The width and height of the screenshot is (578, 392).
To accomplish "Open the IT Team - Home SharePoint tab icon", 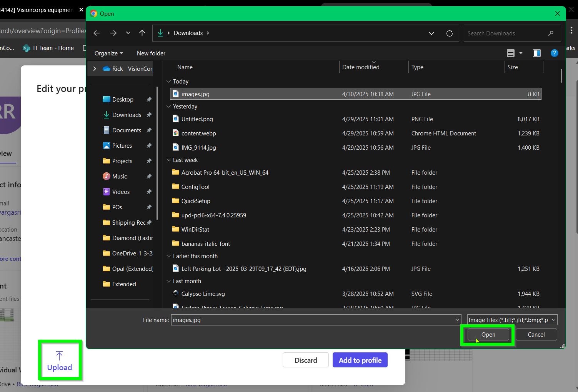I will [26, 48].
